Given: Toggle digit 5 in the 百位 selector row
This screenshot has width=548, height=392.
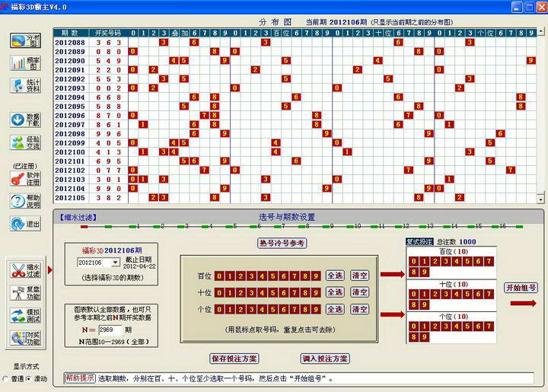Looking at the screenshot, I should pyautogui.click(x=273, y=276).
